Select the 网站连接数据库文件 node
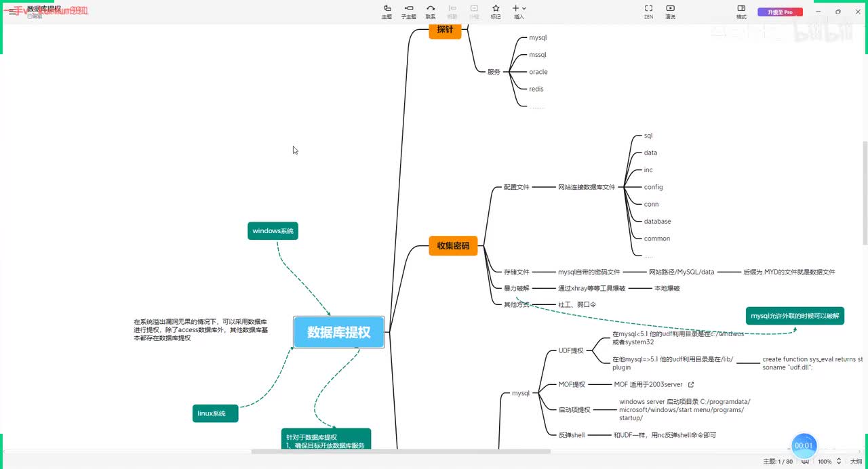868x469 pixels. click(x=587, y=187)
